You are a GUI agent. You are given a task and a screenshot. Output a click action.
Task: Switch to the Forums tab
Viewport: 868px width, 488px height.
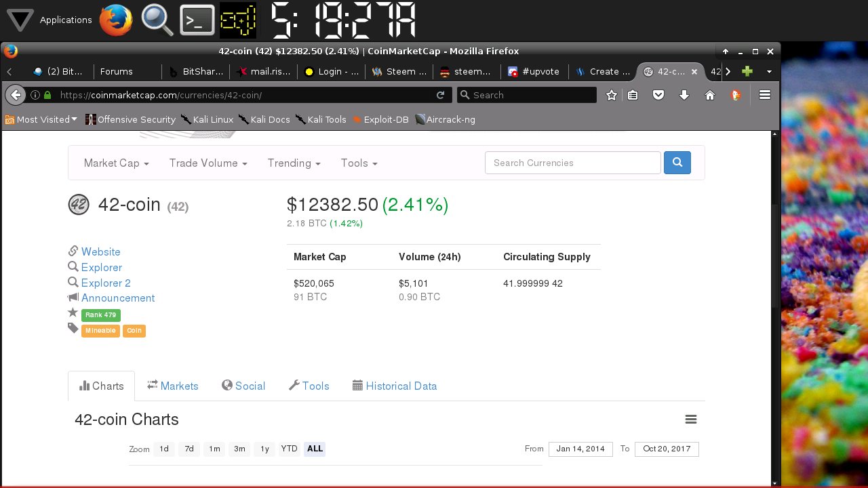tap(127, 71)
